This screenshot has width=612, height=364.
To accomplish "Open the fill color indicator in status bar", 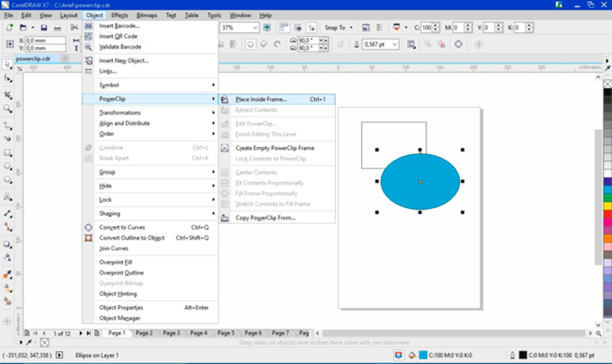I will [423, 355].
